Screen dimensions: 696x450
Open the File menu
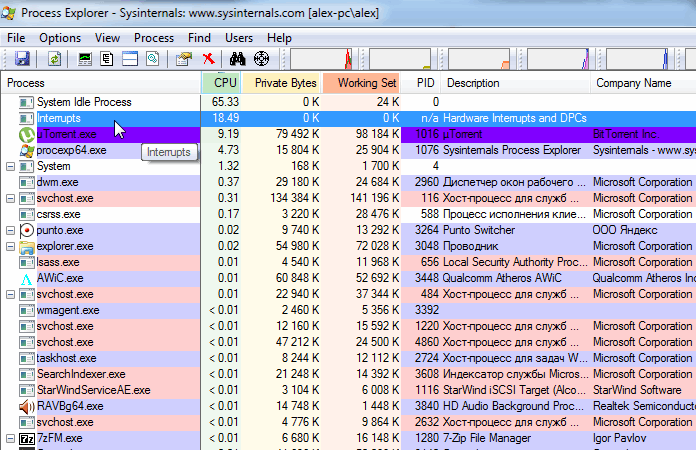(x=16, y=38)
